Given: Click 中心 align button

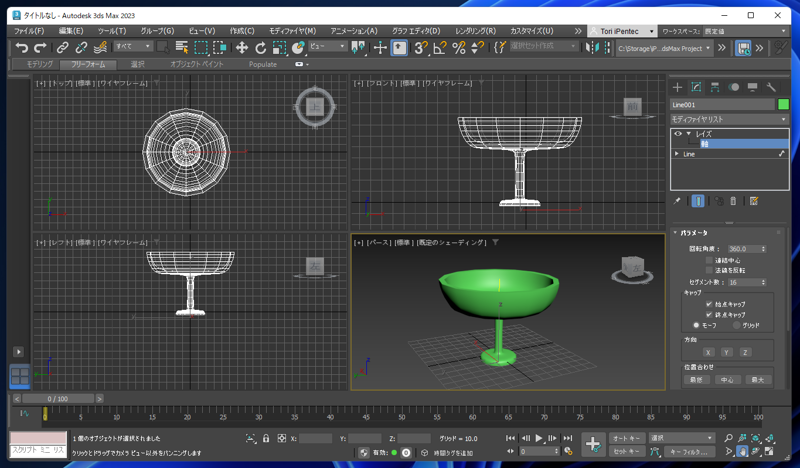Looking at the screenshot, I should click(x=727, y=380).
